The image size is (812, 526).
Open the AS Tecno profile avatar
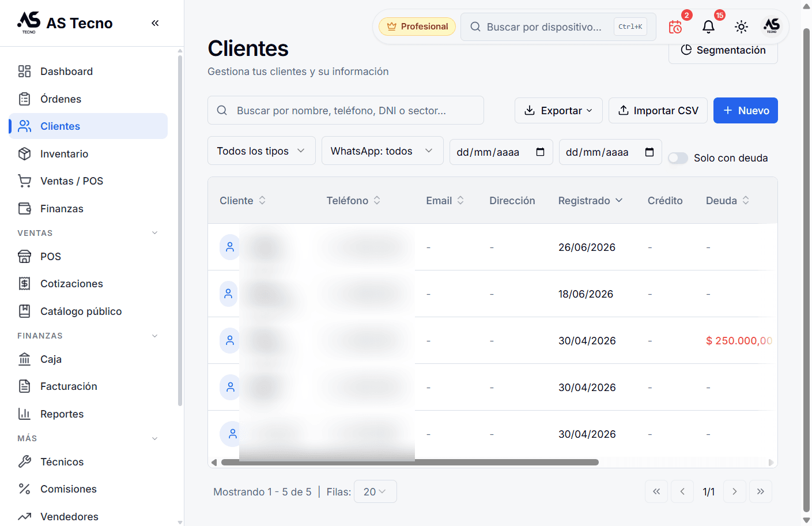click(x=772, y=26)
